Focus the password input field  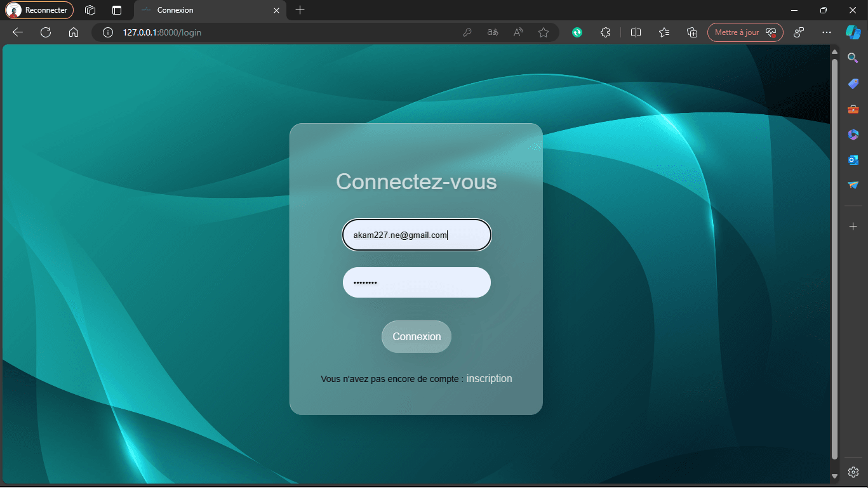417,282
